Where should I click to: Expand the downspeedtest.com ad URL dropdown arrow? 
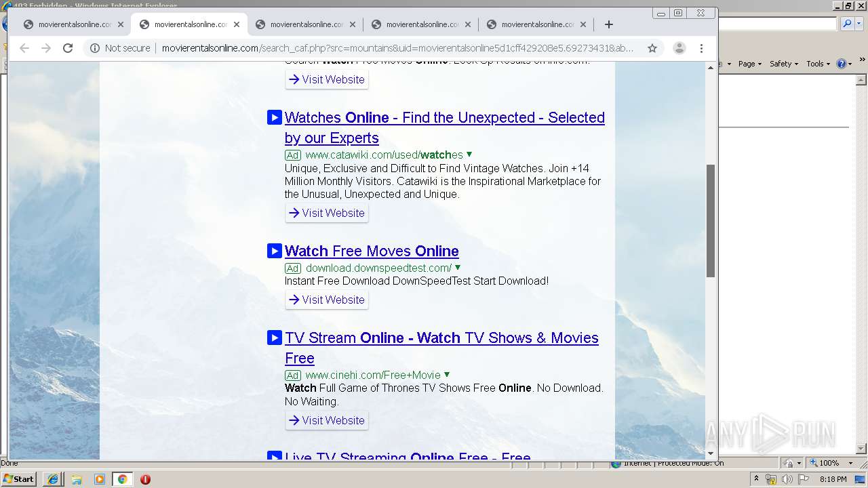458,268
